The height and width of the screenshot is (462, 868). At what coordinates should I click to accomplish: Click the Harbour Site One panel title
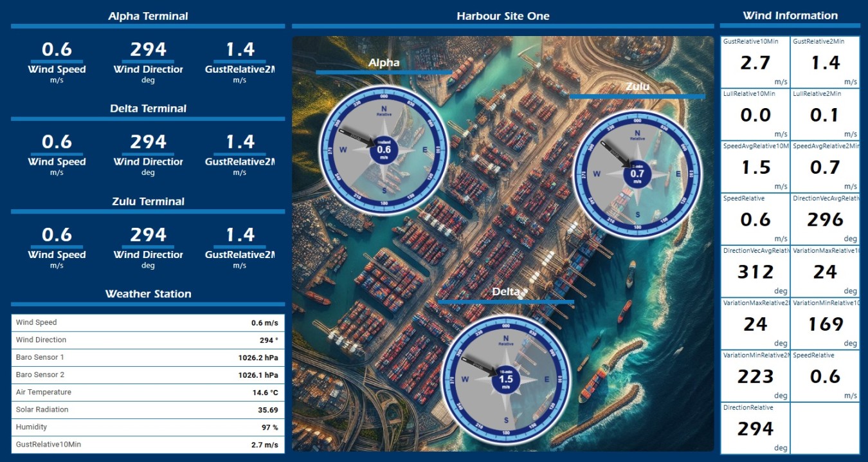pos(503,16)
